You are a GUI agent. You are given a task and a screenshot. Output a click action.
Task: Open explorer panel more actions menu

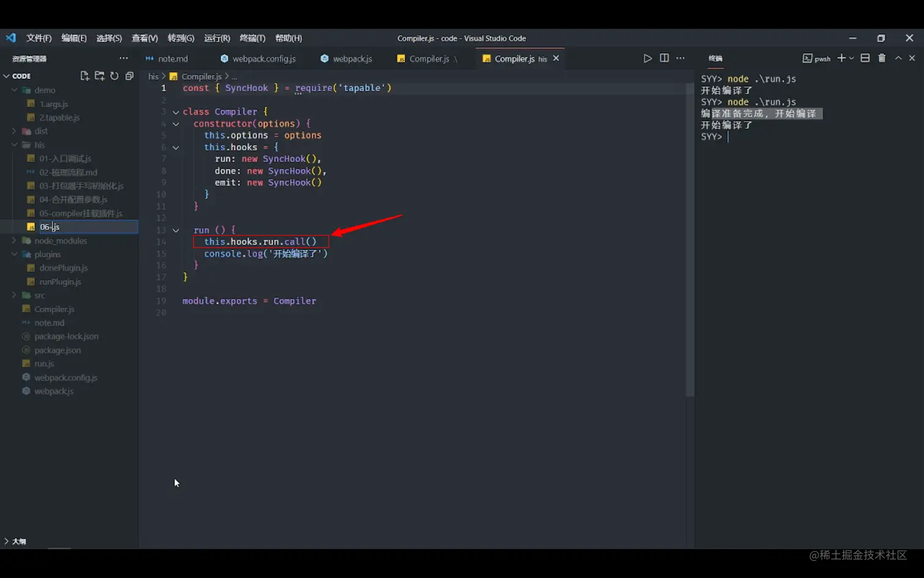(123, 58)
